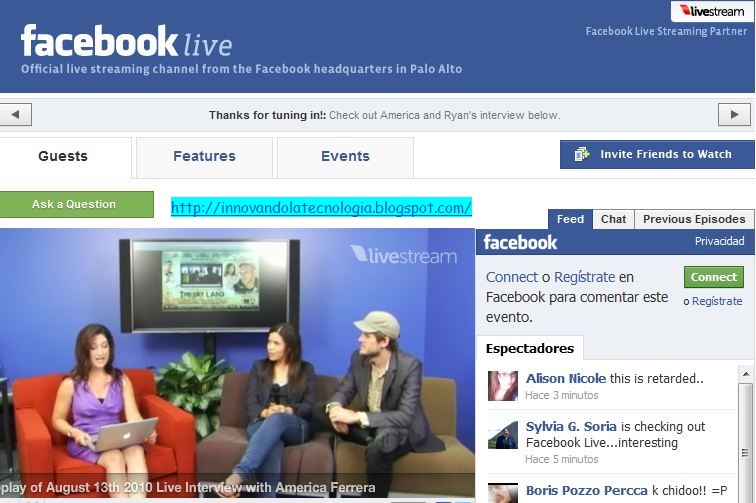Viewport: 756px width, 503px height.
Task: Click the live interview video player
Action: click(x=237, y=363)
